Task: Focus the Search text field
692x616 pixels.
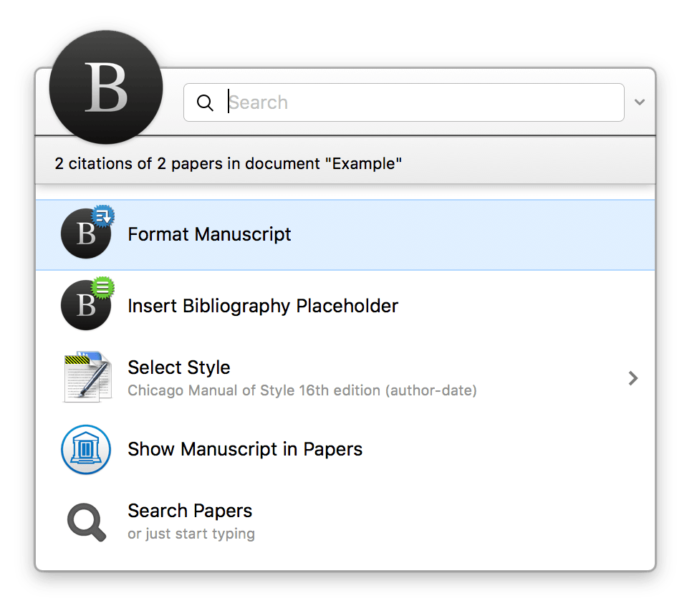Action: pyautogui.click(x=404, y=102)
